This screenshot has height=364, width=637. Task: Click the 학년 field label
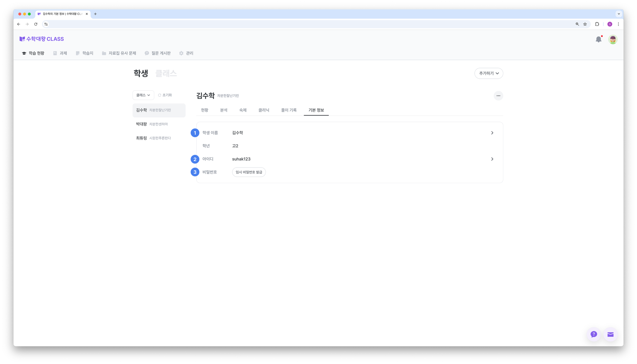(206, 146)
